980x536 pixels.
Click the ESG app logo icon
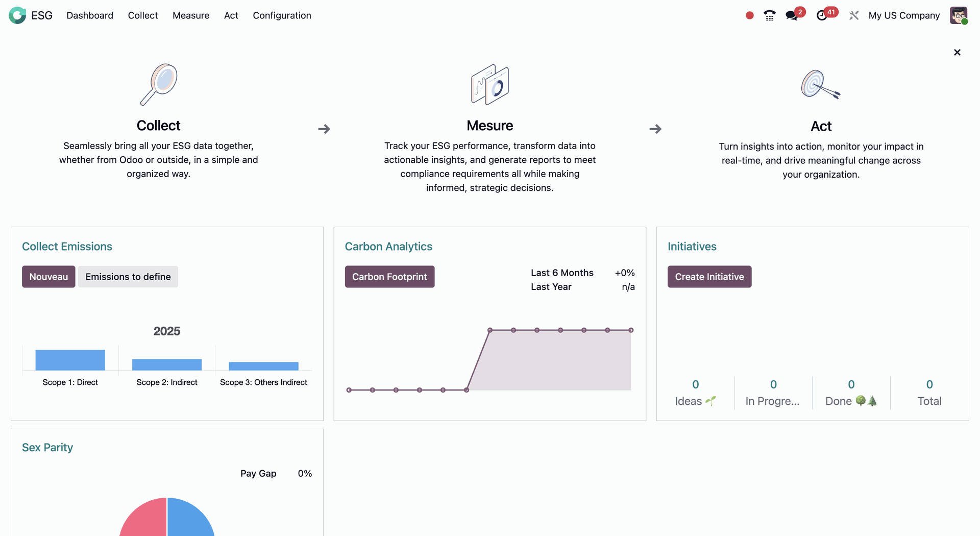[x=17, y=15]
